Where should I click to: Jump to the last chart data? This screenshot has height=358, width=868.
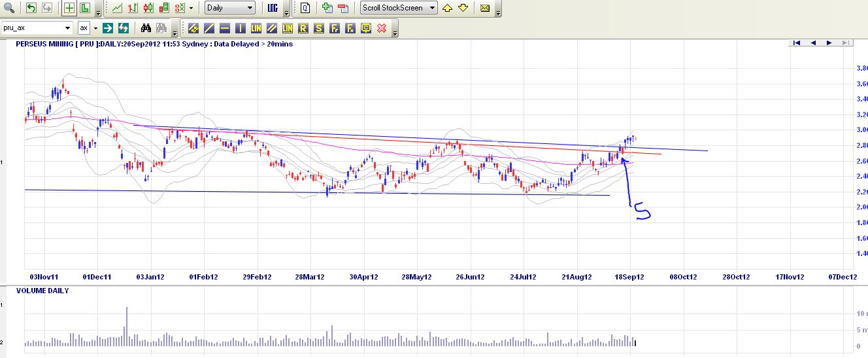click(846, 43)
